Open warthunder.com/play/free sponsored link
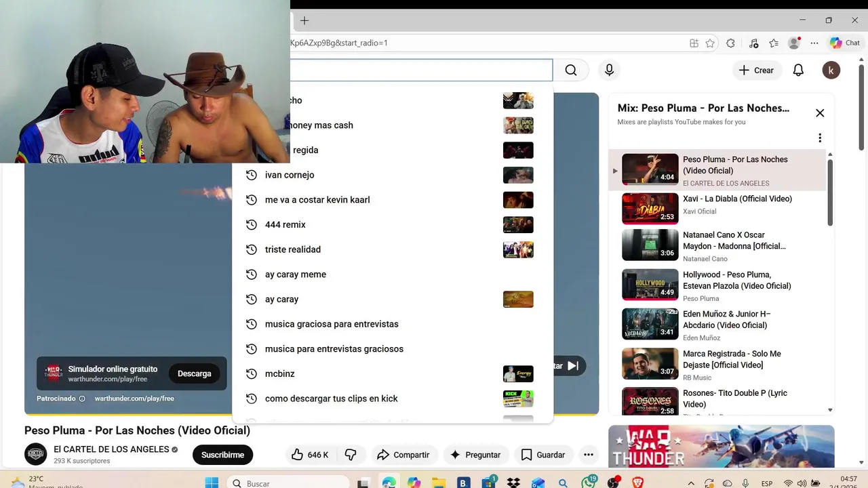This screenshot has width=868, height=488. pyautogui.click(x=134, y=399)
